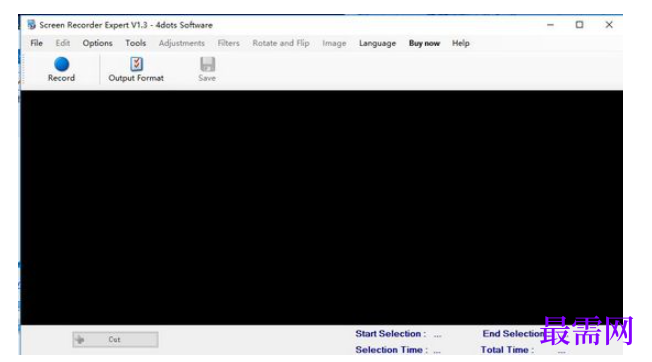Click the black video preview area
This screenshot has height=362, width=652.
[x=321, y=207]
